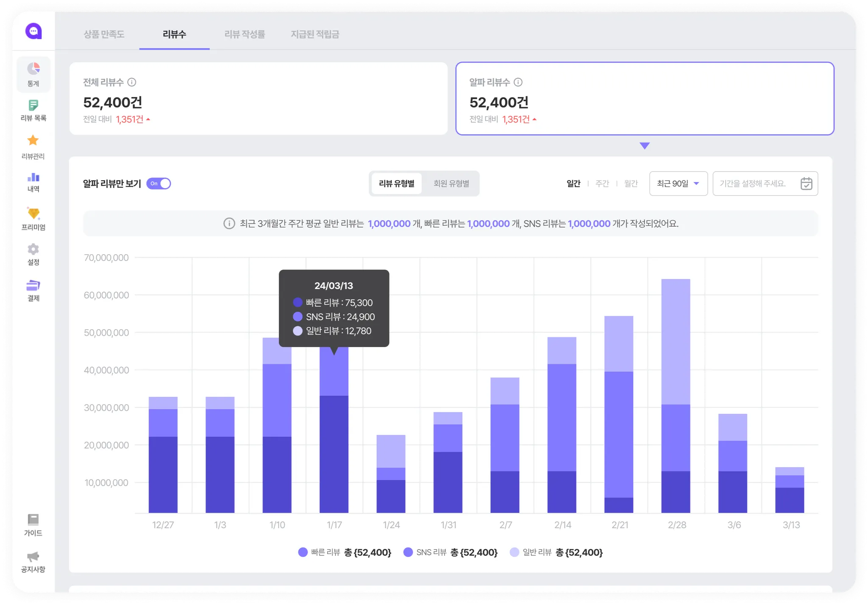Screen dimensions: 868x605
Task: Turn off the 알파 리뷰만 보기 switch
Action: point(159,183)
